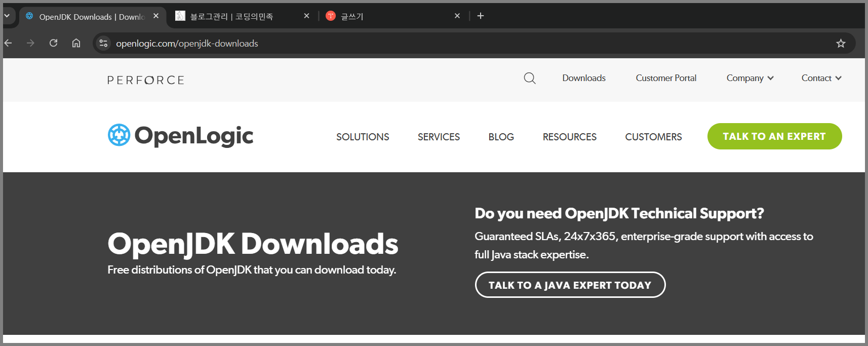Open the tab search dropdown arrow

[x=7, y=16]
